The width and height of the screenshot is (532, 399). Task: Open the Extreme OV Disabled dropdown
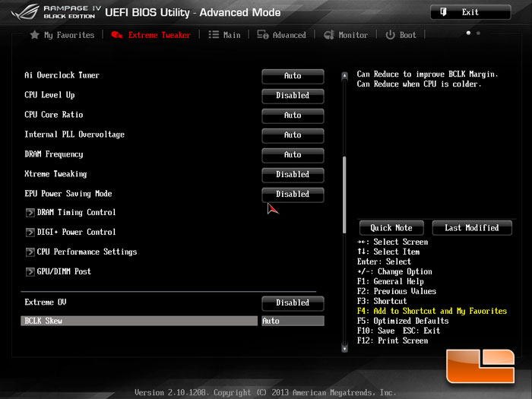click(x=293, y=303)
